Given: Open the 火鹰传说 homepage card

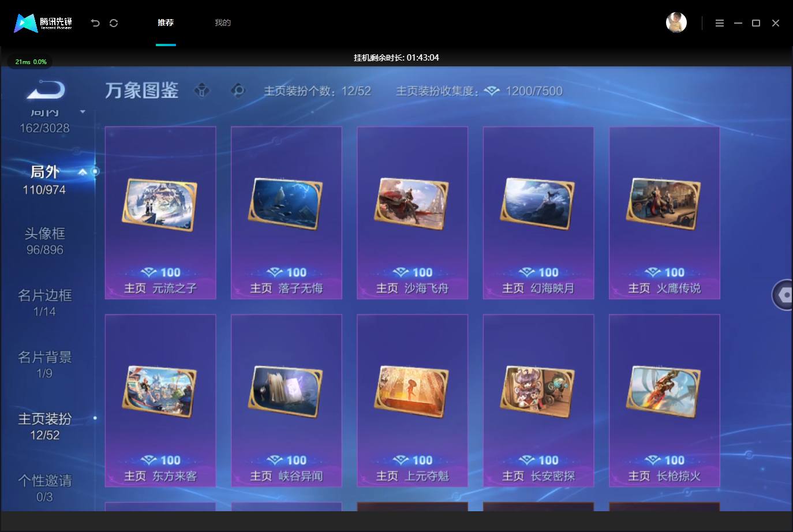Looking at the screenshot, I should point(664,213).
